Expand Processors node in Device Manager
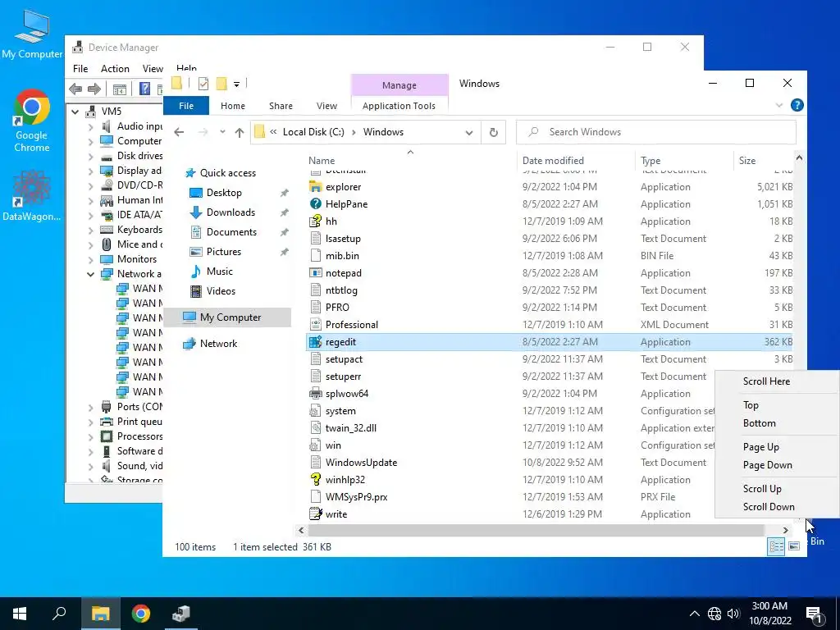 (x=90, y=437)
